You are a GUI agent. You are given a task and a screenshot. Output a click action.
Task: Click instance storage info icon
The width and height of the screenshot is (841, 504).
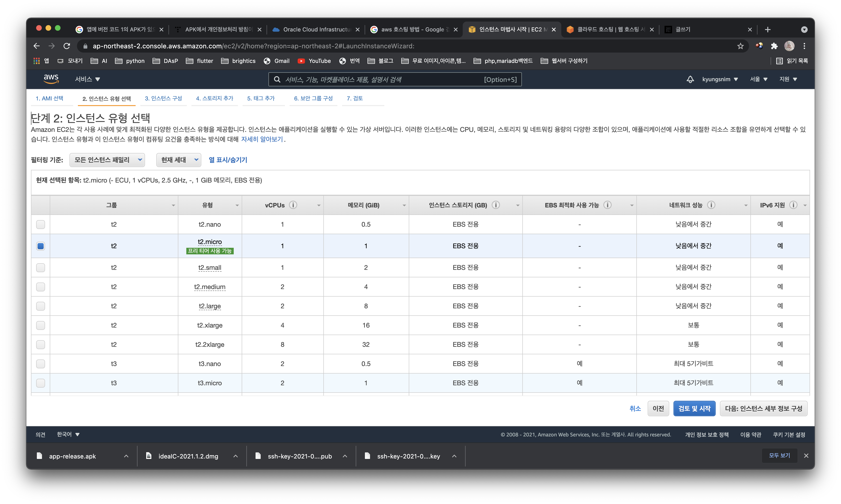point(496,205)
